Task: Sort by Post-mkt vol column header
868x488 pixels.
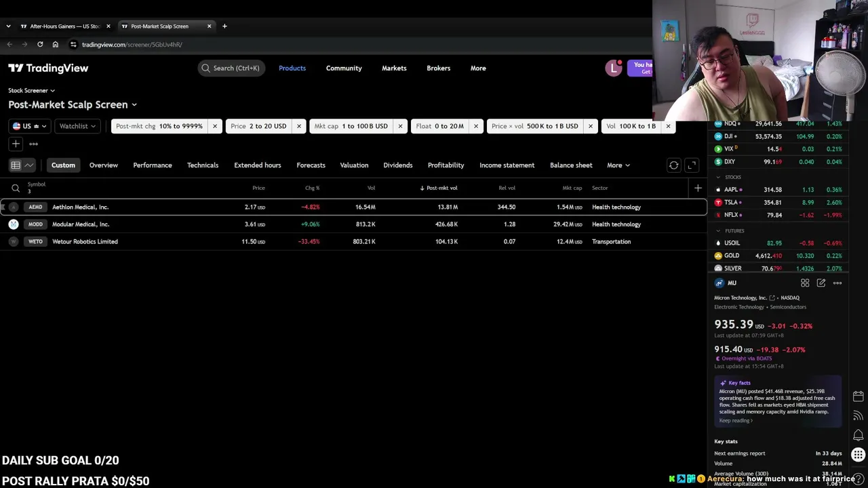Action: pos(439,188)
